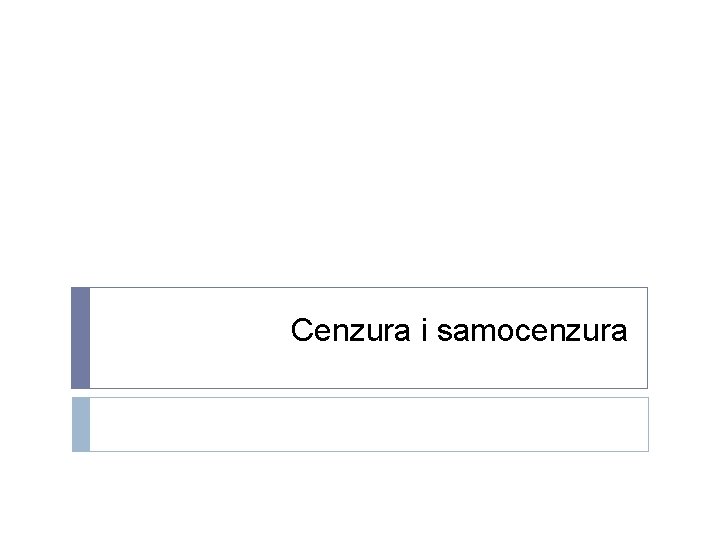Select the light blue accent bar
This screenshot has width=720, height=540.
pos(81,424)
